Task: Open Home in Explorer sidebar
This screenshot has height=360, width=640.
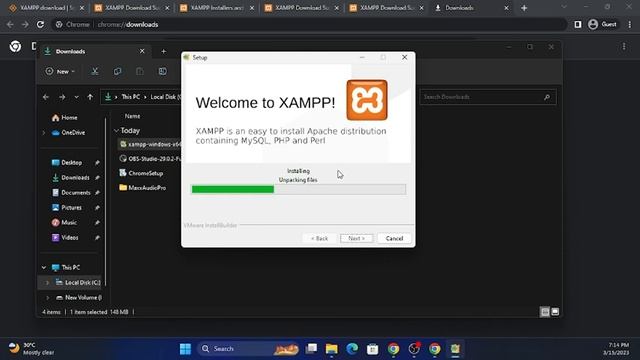Action: pyautogui.click(x=64, y=118)
